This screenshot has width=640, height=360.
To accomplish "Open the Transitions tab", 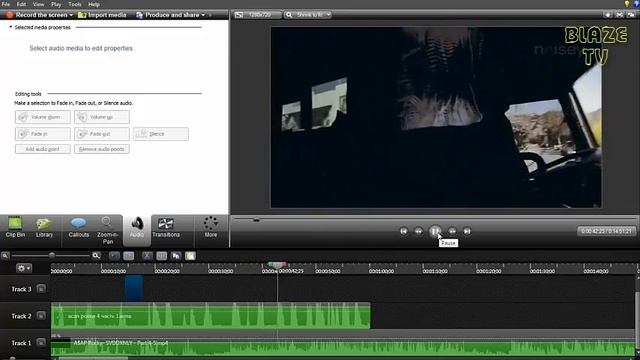I will [x=166, y=228].
